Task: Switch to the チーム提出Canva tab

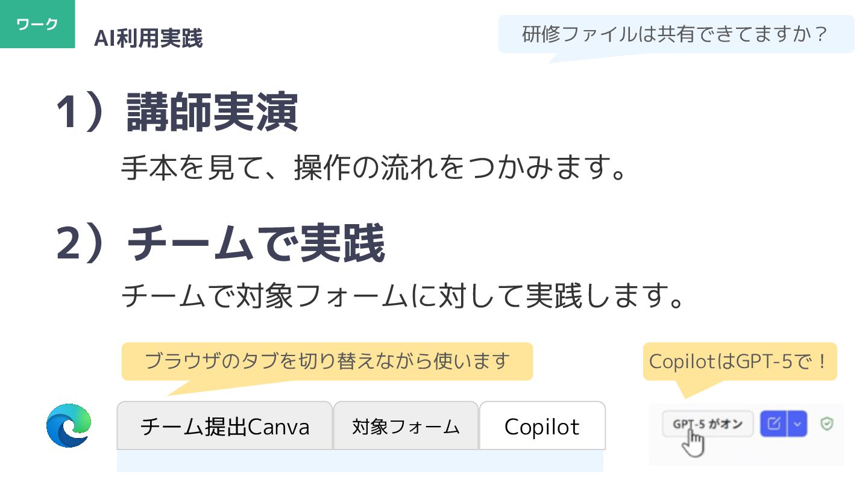Action: [x=224, y=426]
